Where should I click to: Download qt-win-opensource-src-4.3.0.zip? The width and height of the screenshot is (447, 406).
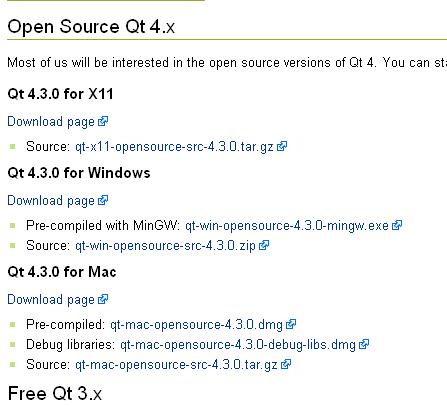[165, 246]
